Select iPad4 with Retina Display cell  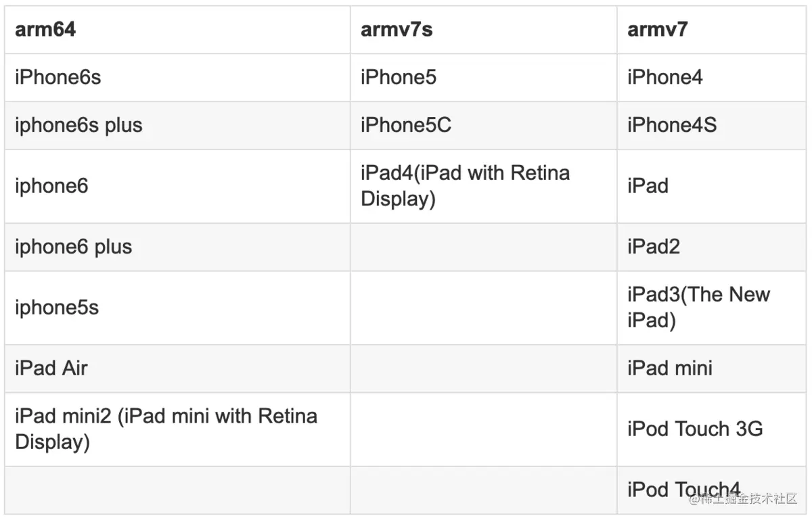pos(465,186)
